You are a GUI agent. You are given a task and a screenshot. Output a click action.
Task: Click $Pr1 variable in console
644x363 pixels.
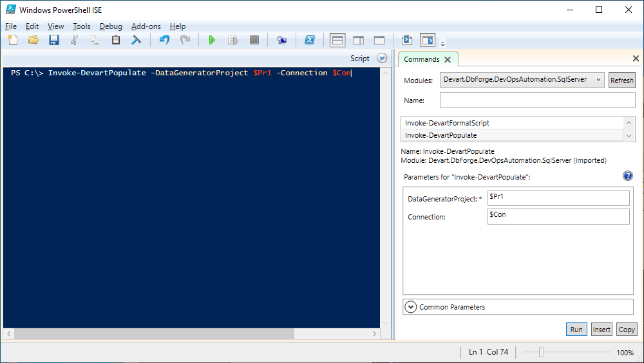263,73
